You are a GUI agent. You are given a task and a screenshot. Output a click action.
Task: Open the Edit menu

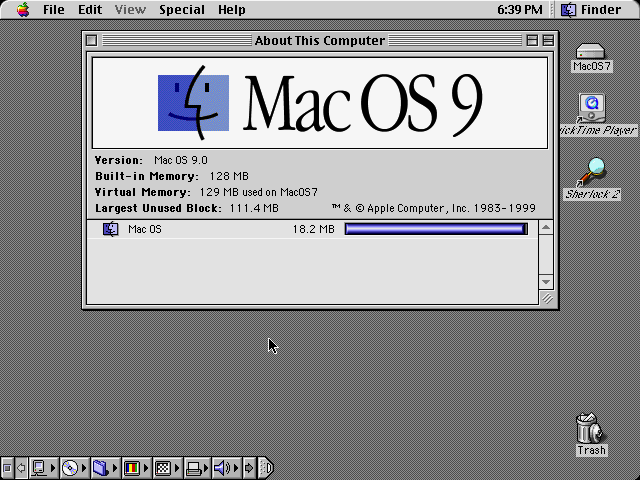click(x=90, y=9)
